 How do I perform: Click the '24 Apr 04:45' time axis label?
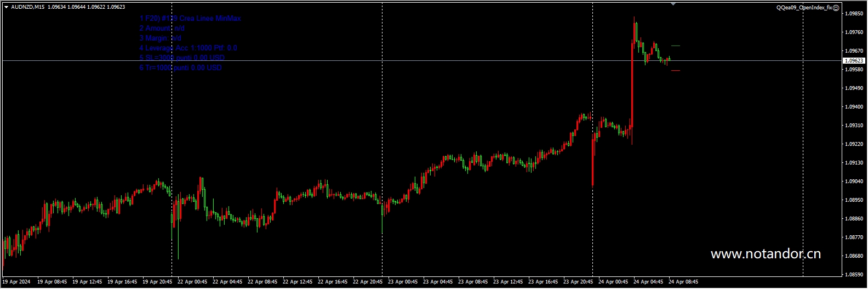[648, 282]
